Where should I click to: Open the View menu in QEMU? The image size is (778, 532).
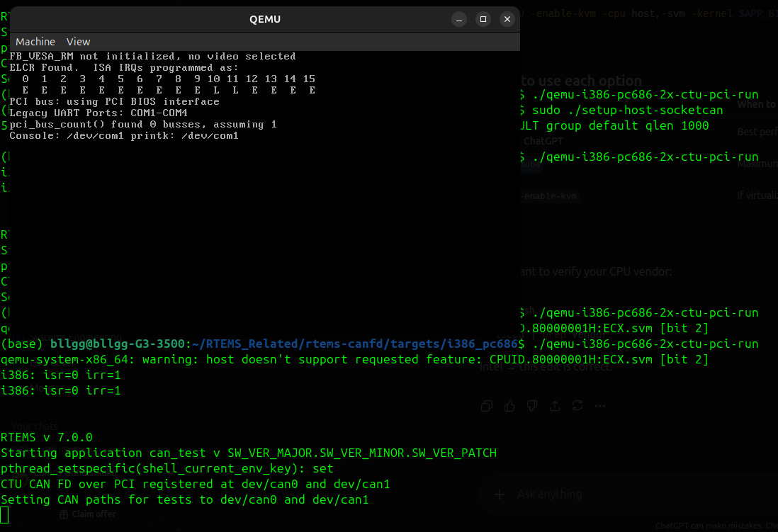(x=78, y=42)
